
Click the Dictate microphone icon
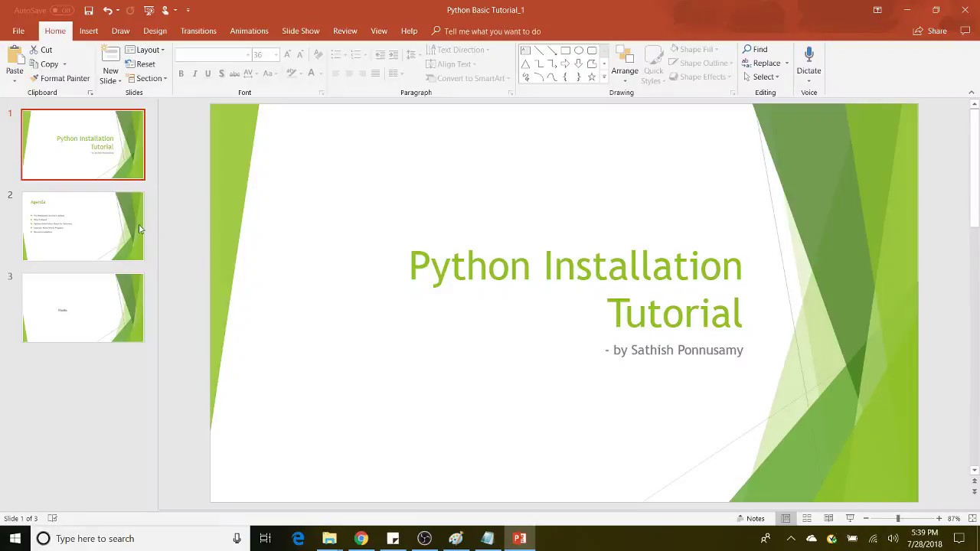click(x=809, y=54)
